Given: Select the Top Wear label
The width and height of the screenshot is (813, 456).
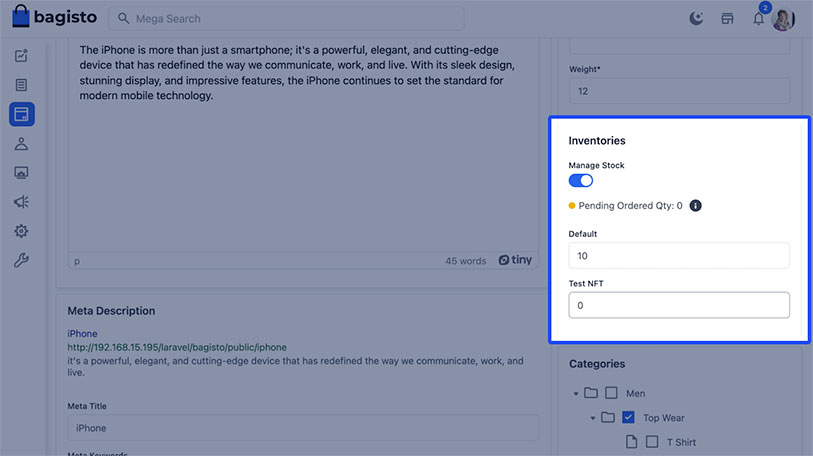Looking at the screenshot, I should (664, 418).
